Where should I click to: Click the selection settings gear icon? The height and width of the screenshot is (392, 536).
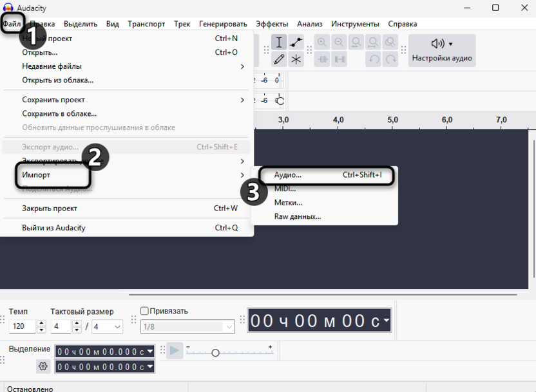click(x=43, y=366)
